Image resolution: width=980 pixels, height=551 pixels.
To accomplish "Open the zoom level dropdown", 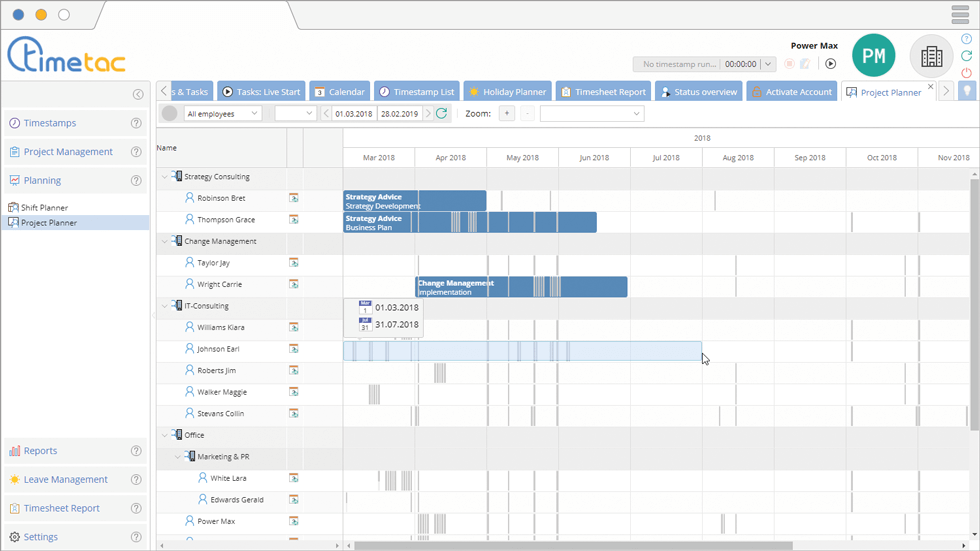I will [x=591, y=114].
